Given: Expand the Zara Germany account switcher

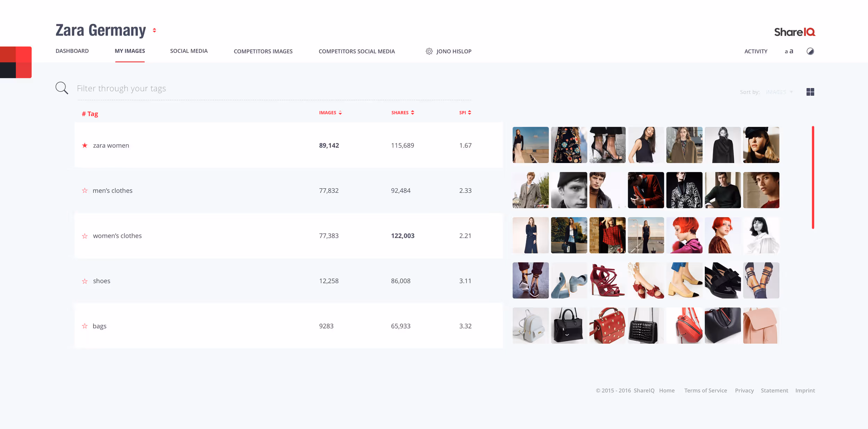Looking at the screenshot, I should pos(155,31).
